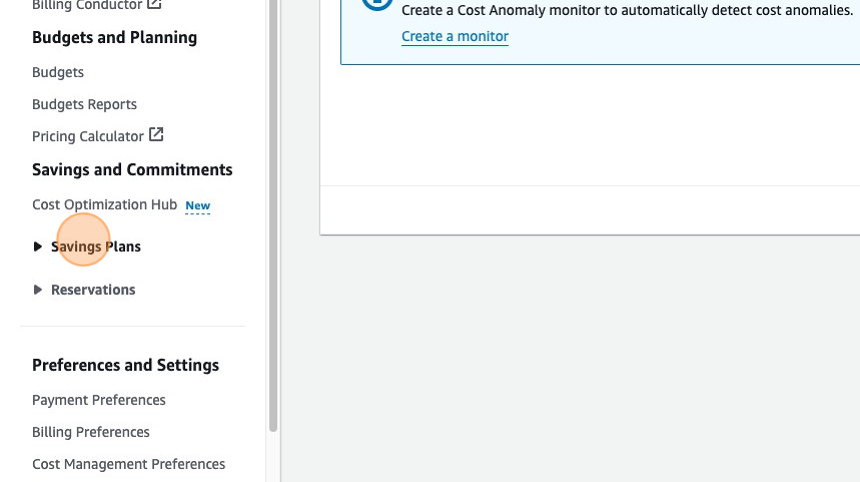Viewport: 860px width, 482px height.
Task: Open Budgets Reports from the sidebar
Action: [x=84, y=104]
